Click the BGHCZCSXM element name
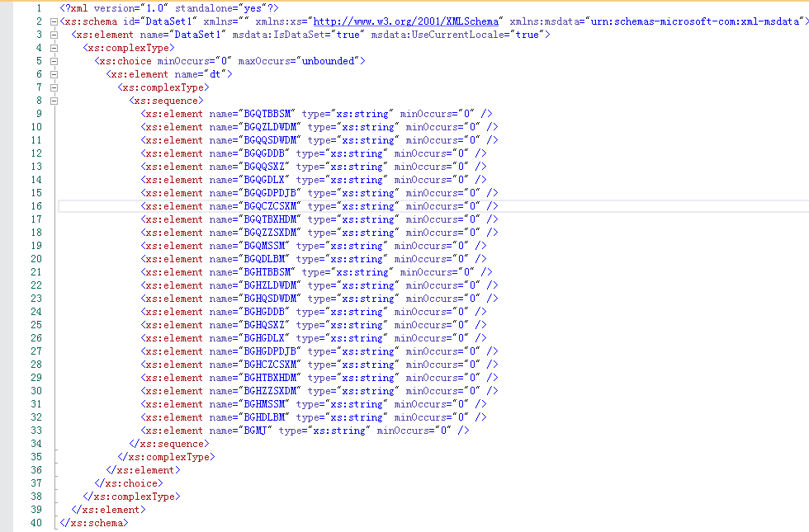 [x=271, y=365]
